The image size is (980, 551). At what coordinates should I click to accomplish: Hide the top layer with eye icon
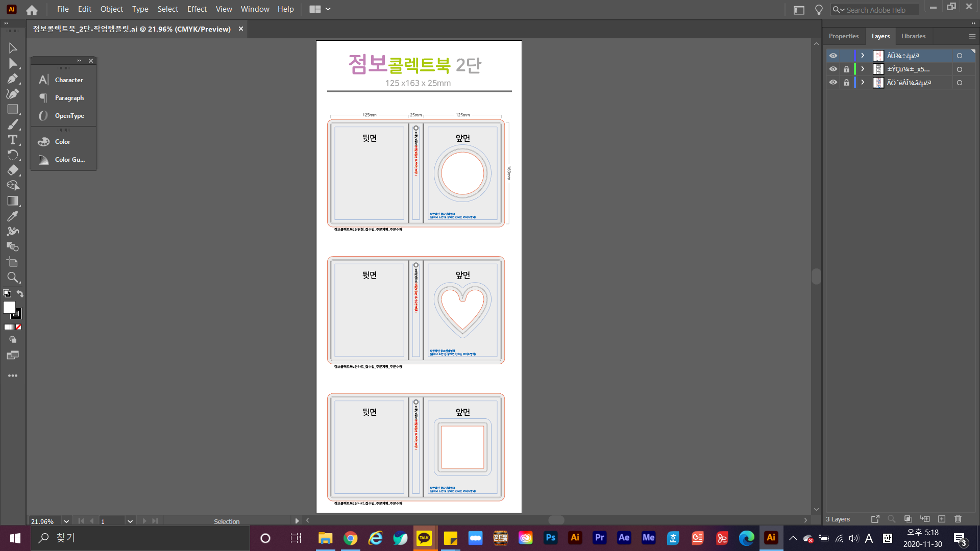coord(833,56)
